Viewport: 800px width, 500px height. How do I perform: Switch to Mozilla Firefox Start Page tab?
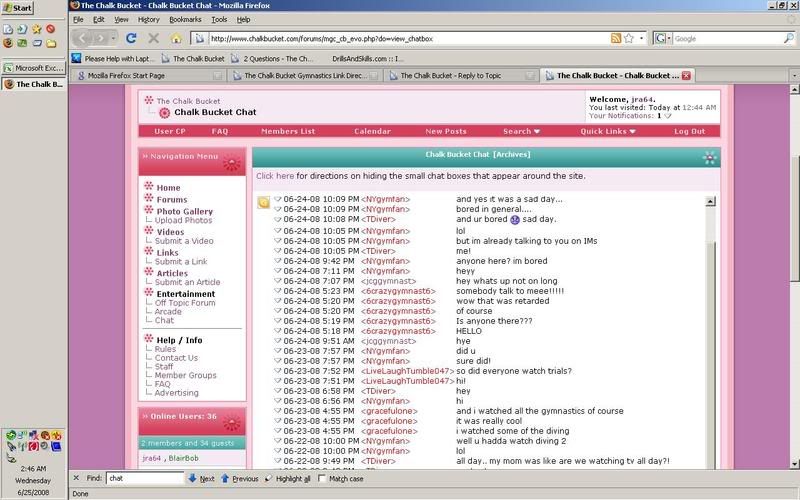[148, 76]
